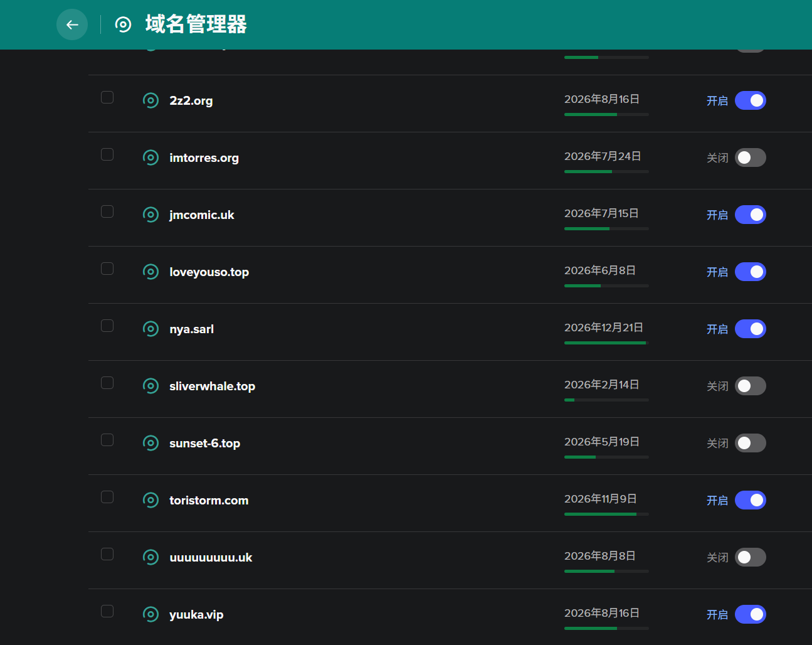This screenshot has width=812, height=645.
Task: Select the checkbox for jmcomic.uk
Action: coord(107,211)
